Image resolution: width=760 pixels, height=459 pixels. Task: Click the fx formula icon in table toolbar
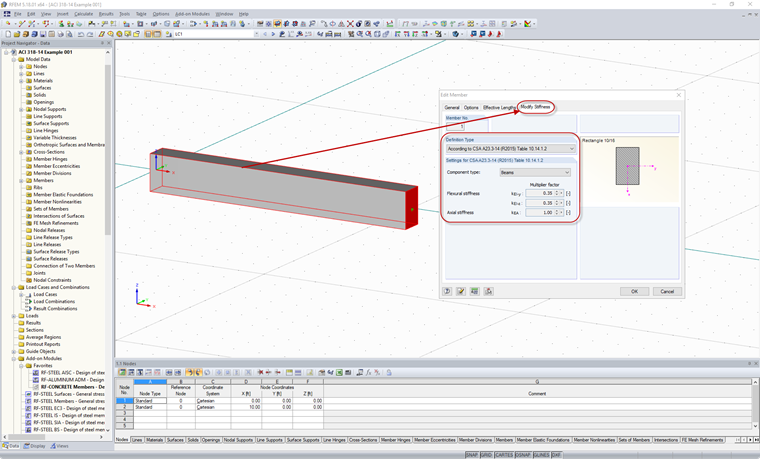click(x=368, y=372)
